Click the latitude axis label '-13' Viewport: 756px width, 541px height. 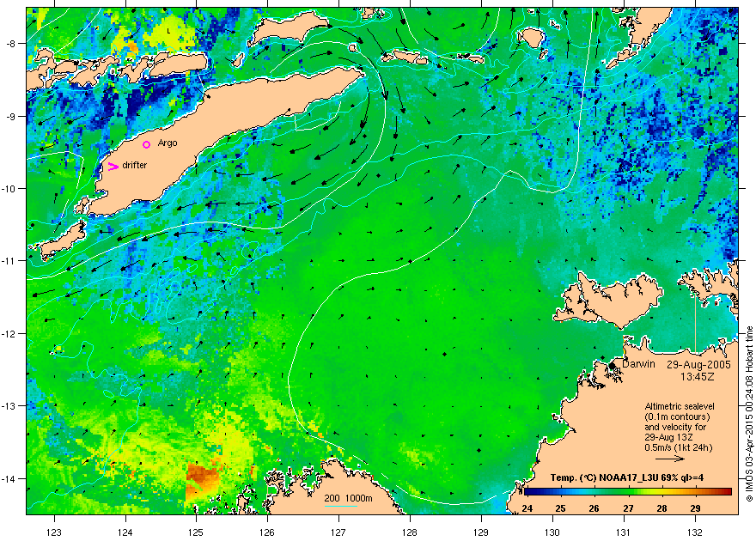tap(9, 406)
